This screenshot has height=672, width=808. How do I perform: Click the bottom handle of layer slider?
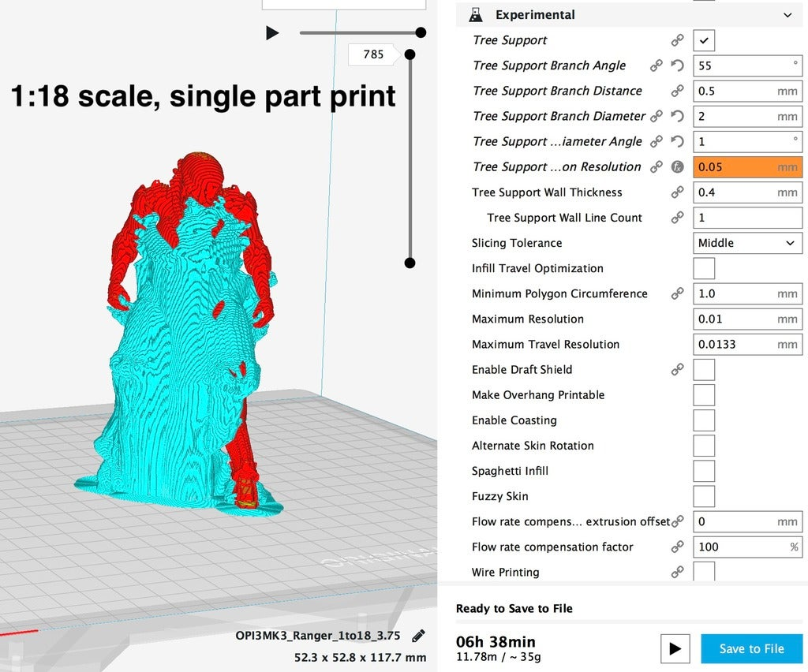pyautogui.click(x=410, y=263)
